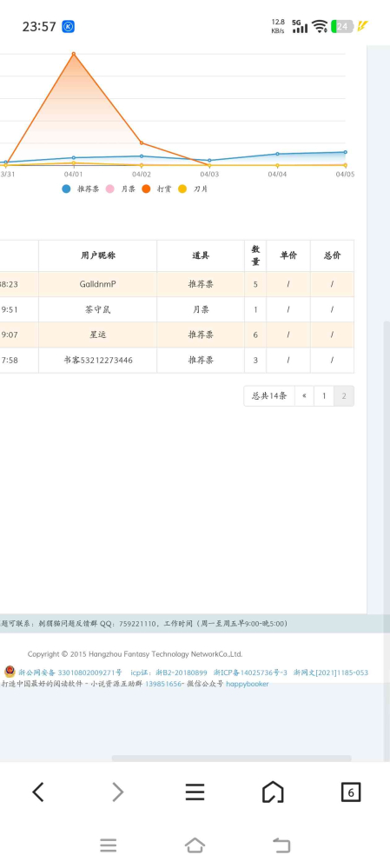Click the blue 推荐票 data point at 04/04
390x868 pixels.
[278, 154]
